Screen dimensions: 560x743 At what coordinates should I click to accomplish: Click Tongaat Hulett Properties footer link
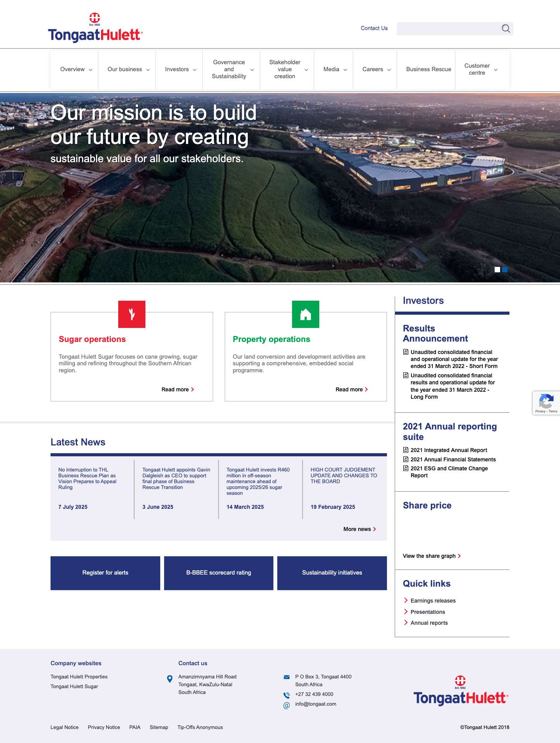pyautogui.click(x=79, y=677)
